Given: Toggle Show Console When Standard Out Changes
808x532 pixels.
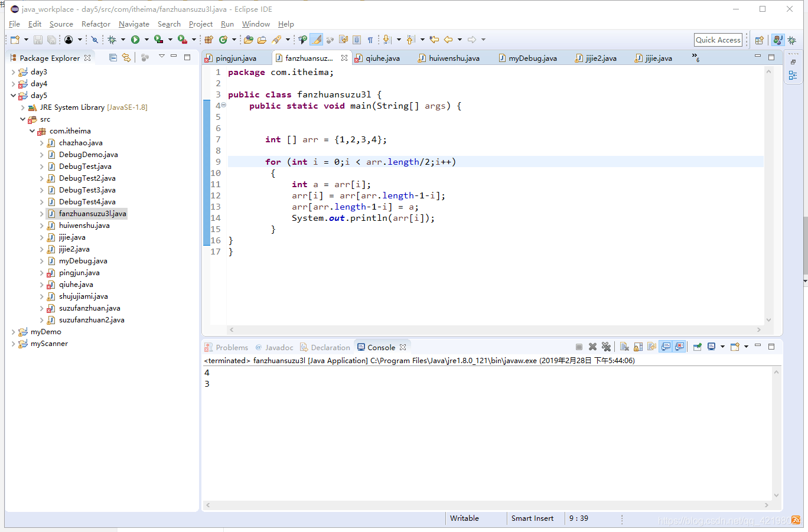Looking at the screenshot, I should (x=666, y=347).
